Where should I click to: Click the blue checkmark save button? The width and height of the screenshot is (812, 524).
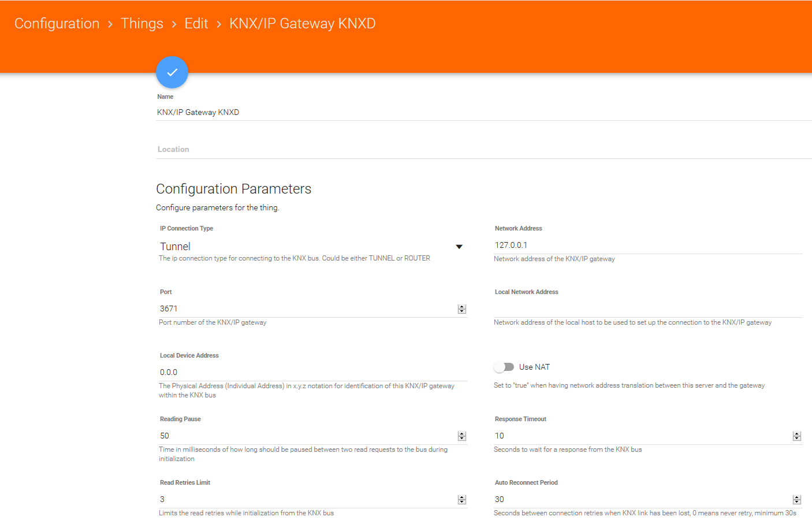pos(172,72)
